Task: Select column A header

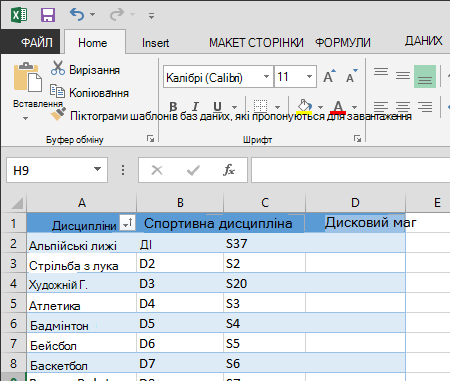Action: 82,203
